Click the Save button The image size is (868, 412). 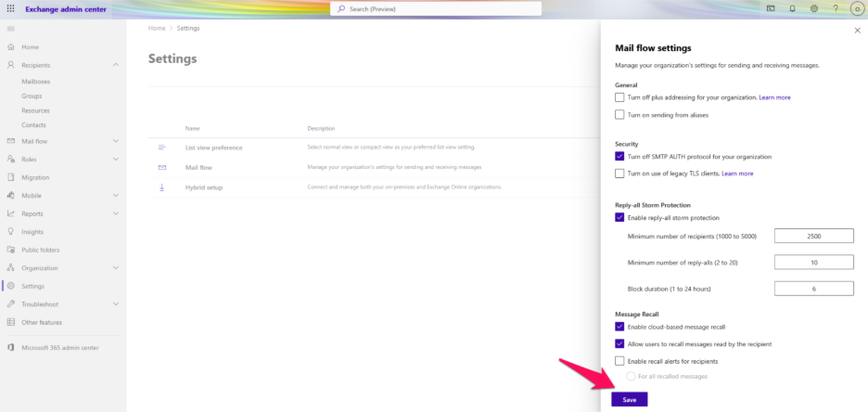pos(630,399)
